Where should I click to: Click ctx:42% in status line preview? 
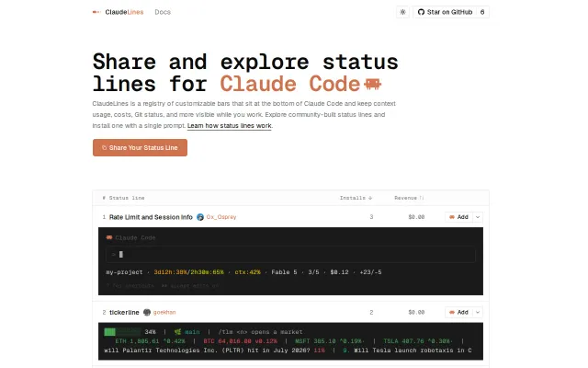247,272
